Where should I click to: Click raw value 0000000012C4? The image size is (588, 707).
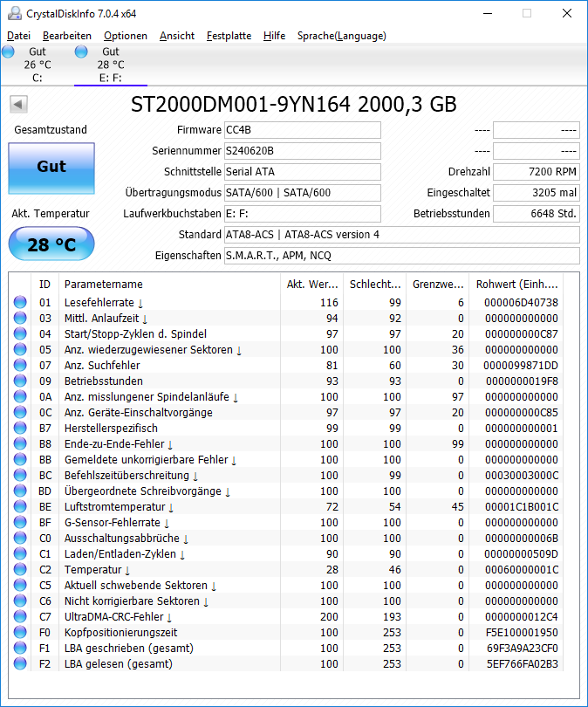click(x=522, y=617)
